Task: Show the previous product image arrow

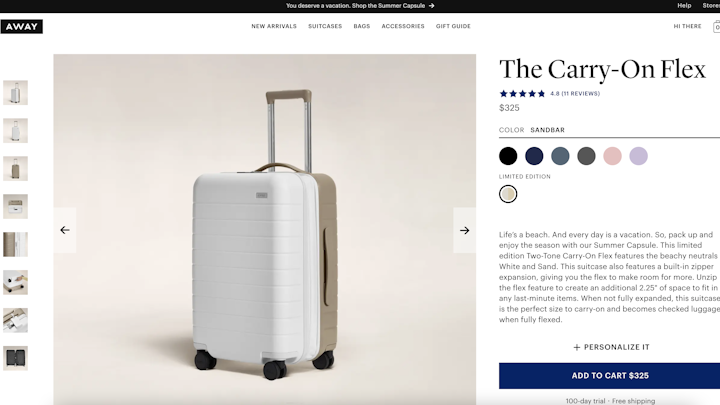Action: click(x=65, y=230)
